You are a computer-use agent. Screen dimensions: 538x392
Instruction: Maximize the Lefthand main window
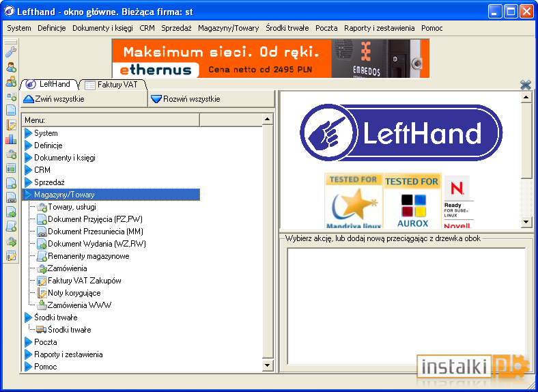511,12
